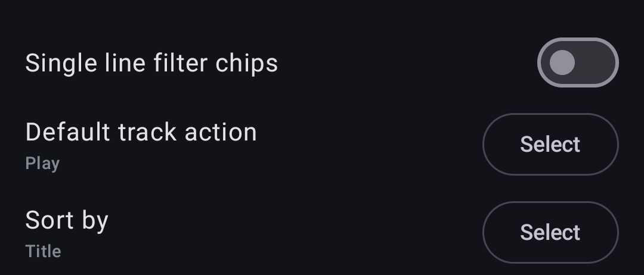This screenshot has width=644, height=275.
Task: Click the Default track action title text
Action: point(141,132)
